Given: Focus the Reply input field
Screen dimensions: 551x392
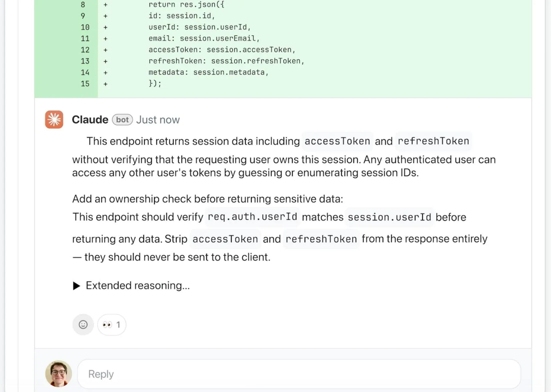Looking at the screenshot, I should click(229, 374).
